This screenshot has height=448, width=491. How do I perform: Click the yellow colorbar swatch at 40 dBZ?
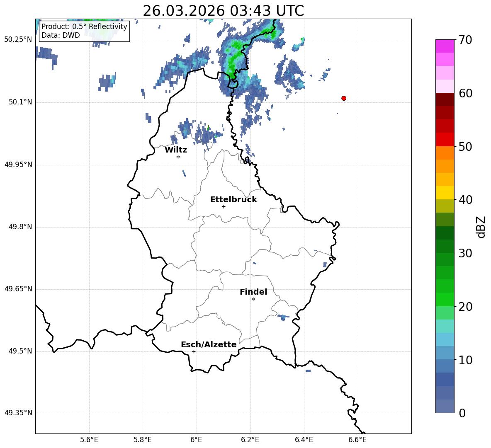445,193
